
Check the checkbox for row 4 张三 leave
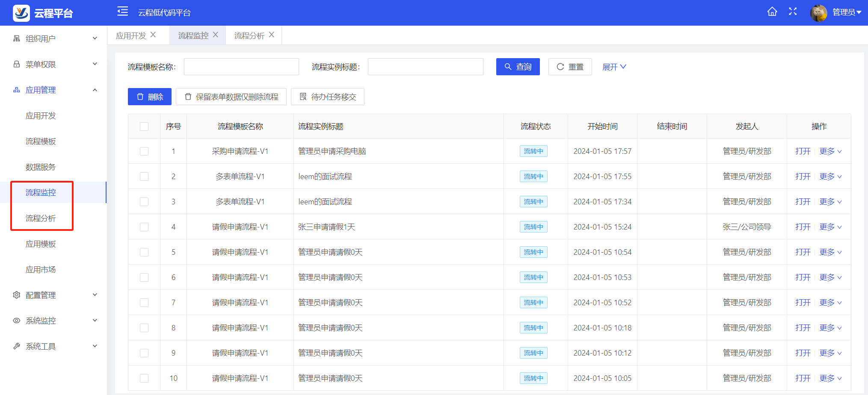[x=144, y=227]
